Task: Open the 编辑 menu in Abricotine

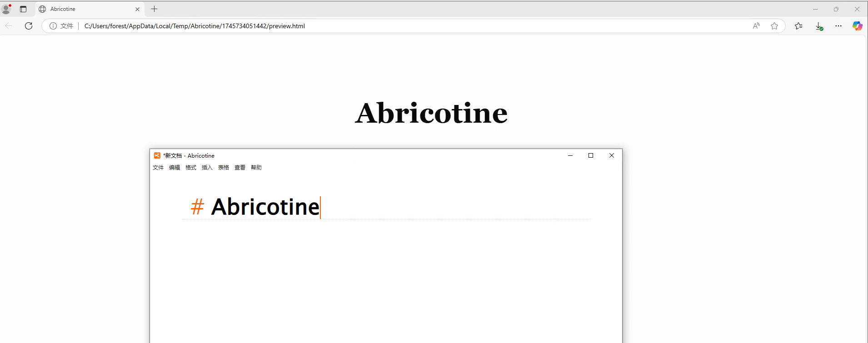Action: [x=175, y=168]
